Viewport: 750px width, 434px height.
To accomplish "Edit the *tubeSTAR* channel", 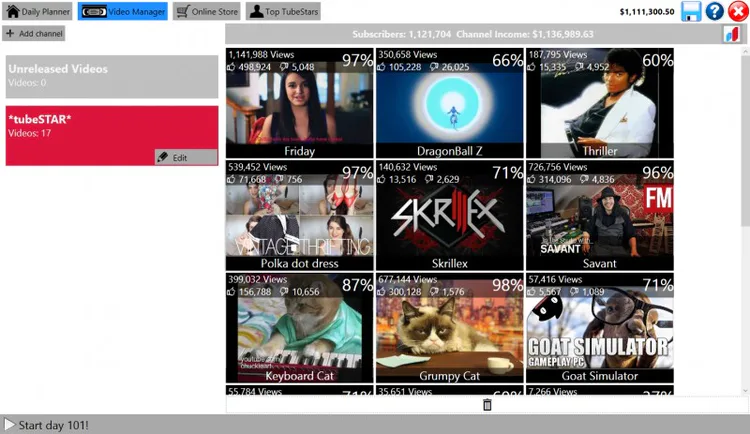I will pyautogui.click(x=186, y=157).
